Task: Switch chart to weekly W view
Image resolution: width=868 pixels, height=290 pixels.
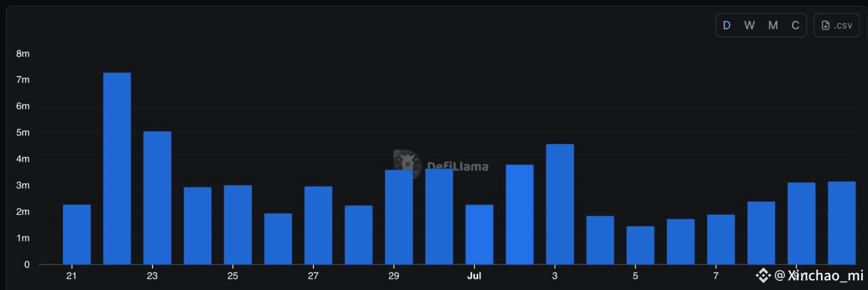Action: click(x=749, y=25)
